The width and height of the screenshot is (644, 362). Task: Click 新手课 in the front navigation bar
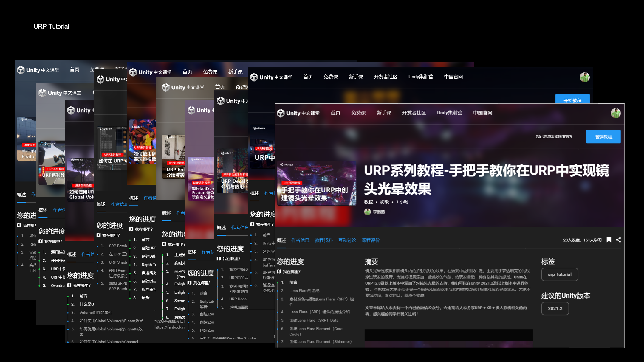[x=384, y=113]
